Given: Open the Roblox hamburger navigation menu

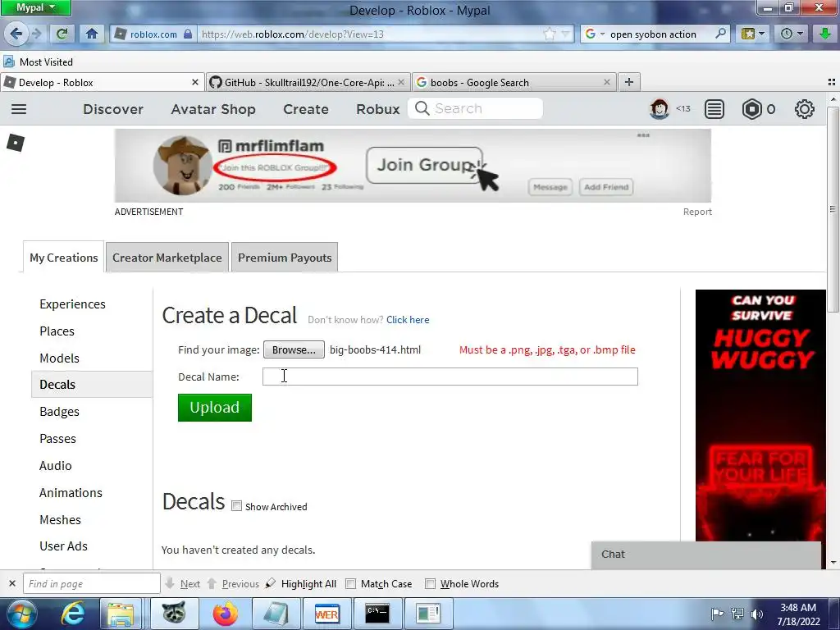Looking at the screenshot, I should [x=19, y=109].
